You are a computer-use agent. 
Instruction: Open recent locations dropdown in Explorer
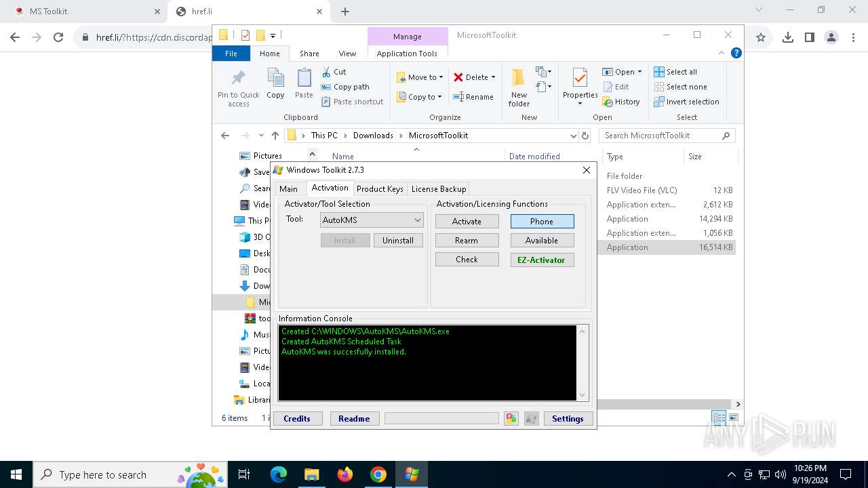(261, 136)
